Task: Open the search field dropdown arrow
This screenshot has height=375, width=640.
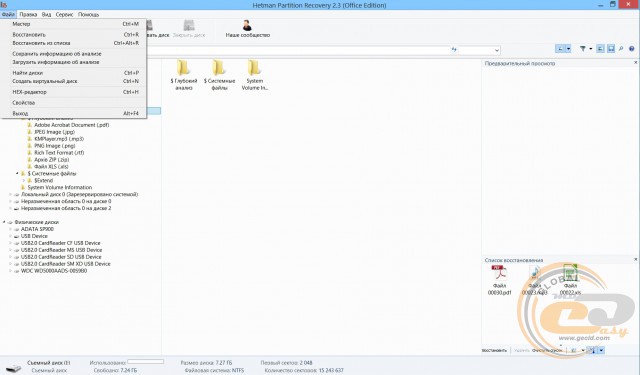Action: coord(496,50)
